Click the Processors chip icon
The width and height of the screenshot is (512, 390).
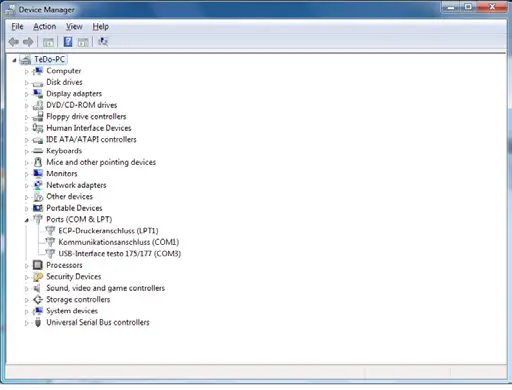pyautogui.click(x=38, y=265)
